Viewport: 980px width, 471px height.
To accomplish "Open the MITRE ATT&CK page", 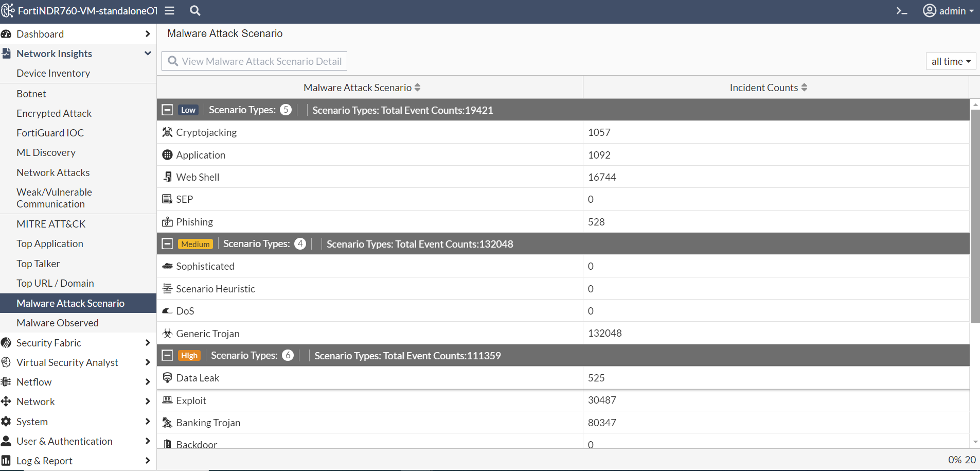I will tap(51, 223).
